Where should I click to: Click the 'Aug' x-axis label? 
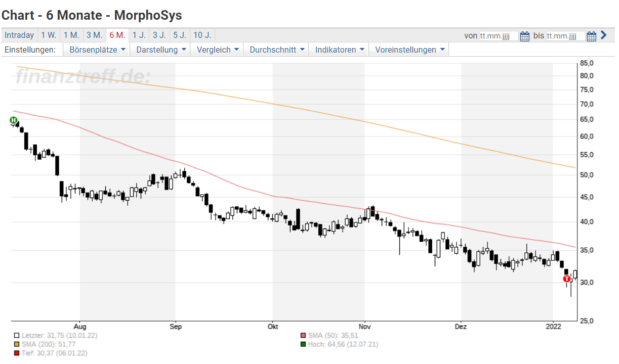coord(80,326)
